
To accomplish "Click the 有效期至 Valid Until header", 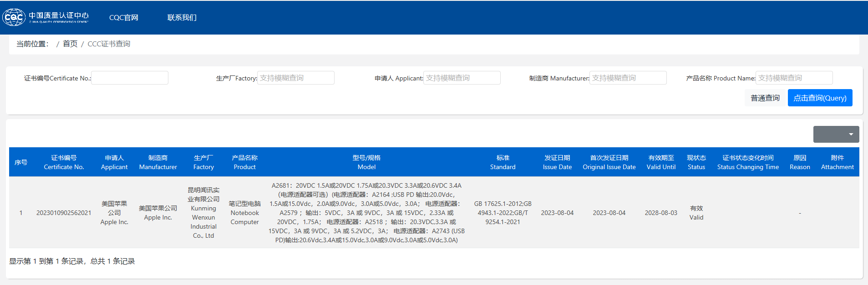I will click(661, 162).
